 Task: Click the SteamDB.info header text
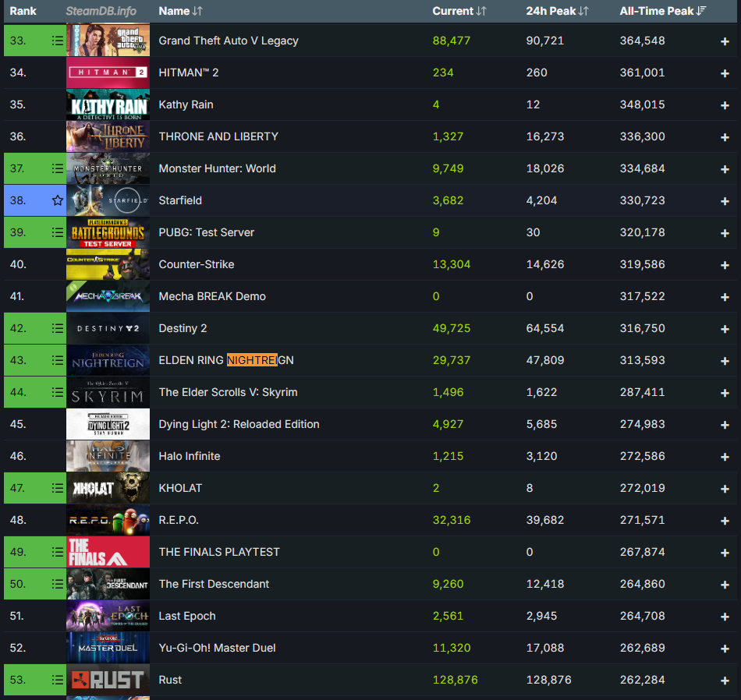(101, 11)
